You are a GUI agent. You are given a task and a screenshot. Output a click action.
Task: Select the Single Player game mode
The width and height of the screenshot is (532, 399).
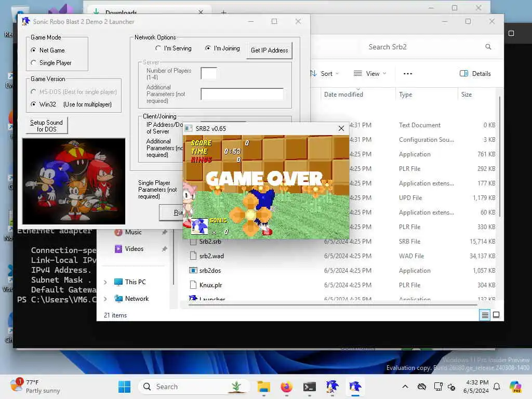click(x=34, y=63)
